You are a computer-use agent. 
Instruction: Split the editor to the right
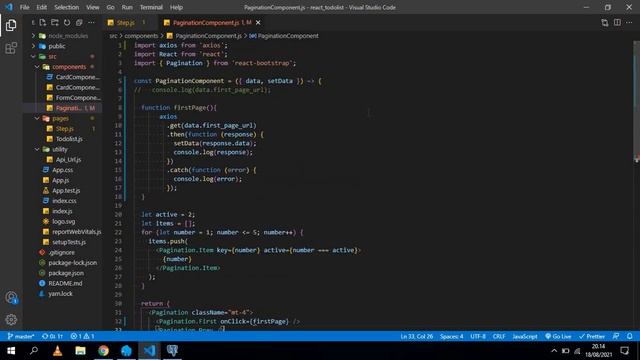tap(617, 22)
